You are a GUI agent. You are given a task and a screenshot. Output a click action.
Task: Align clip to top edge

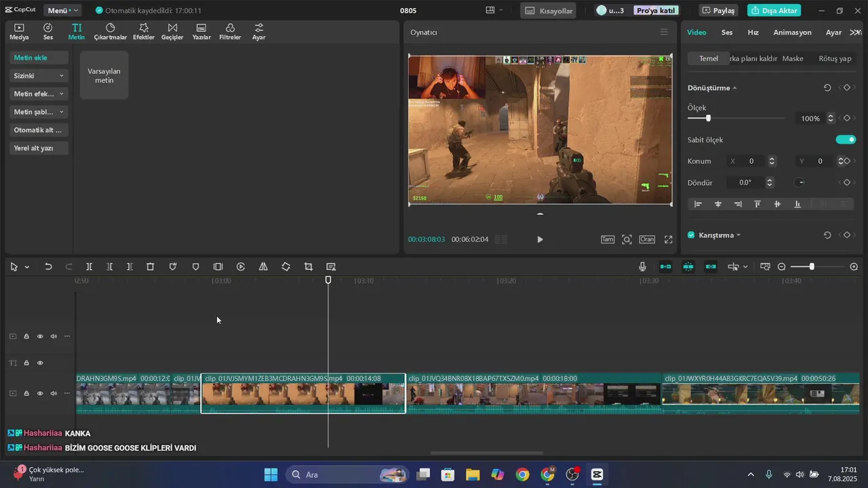(757, 204)
